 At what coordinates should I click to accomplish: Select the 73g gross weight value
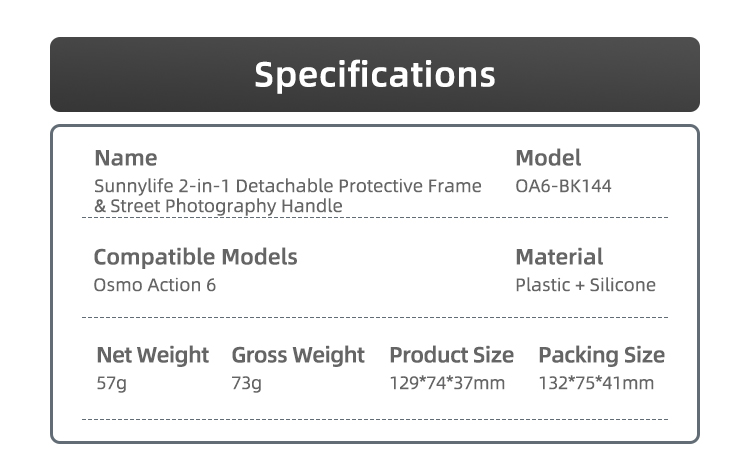246,383
